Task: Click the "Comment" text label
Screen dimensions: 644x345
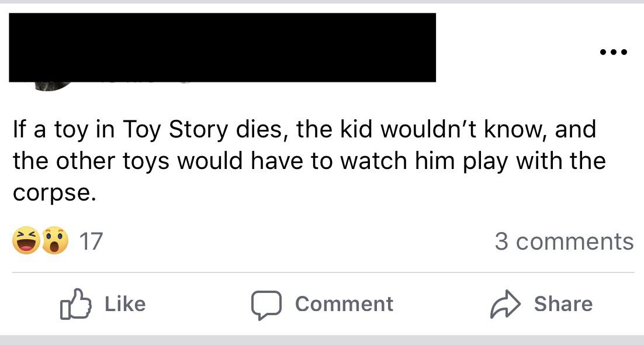Action: coord(344,304)
